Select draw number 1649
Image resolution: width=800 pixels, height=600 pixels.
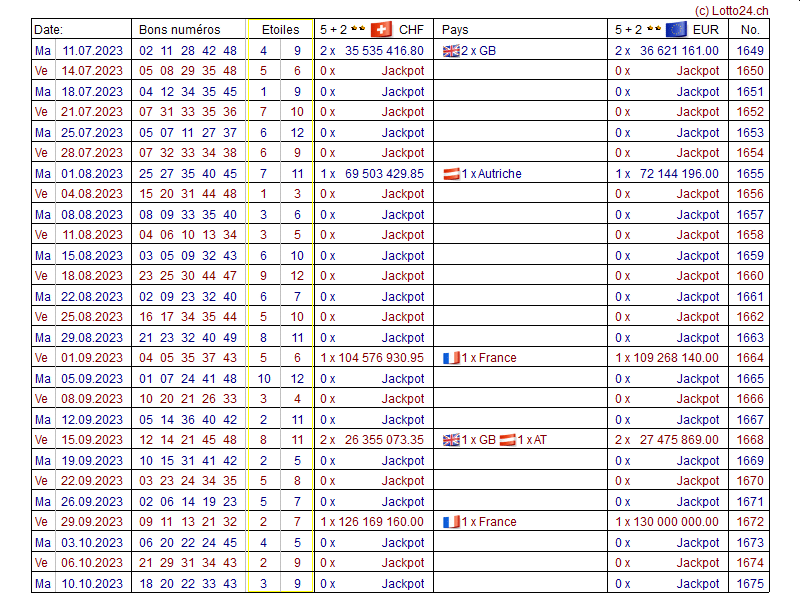(x=749, y=50)
